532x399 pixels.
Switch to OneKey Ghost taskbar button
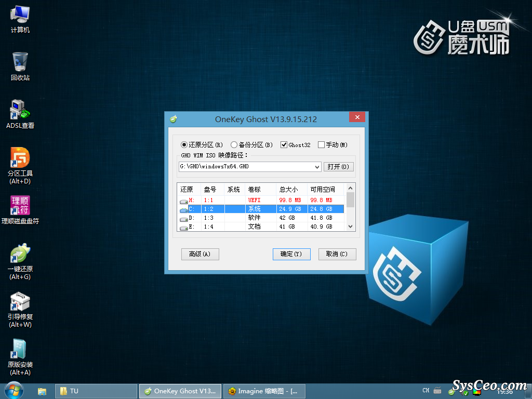click(x=180, y=391)
